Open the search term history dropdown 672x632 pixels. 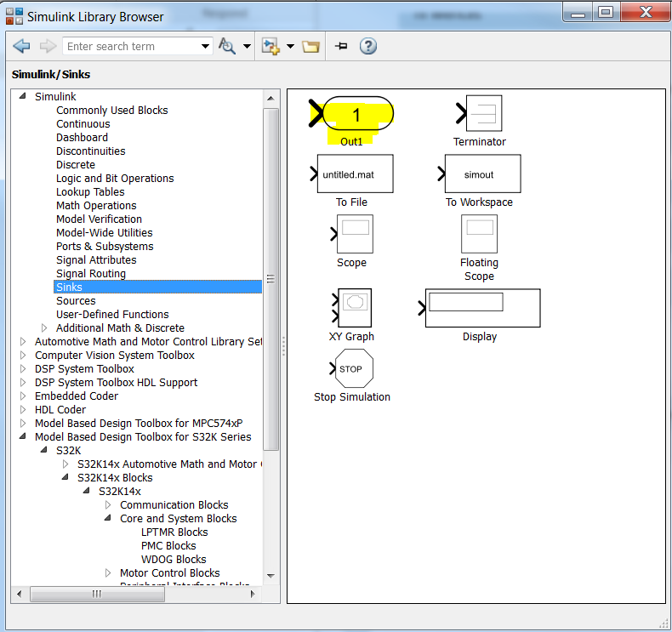tap(205, 46)
